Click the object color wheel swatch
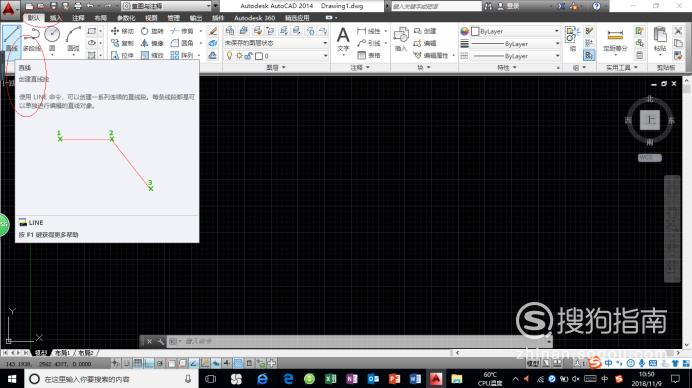Image resolution: width=692 pixels, height=388 pixels. 464,31
